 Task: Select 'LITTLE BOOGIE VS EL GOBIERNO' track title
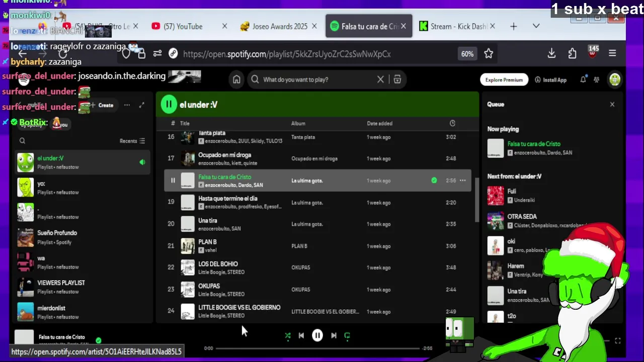click(x=239, y=308)
